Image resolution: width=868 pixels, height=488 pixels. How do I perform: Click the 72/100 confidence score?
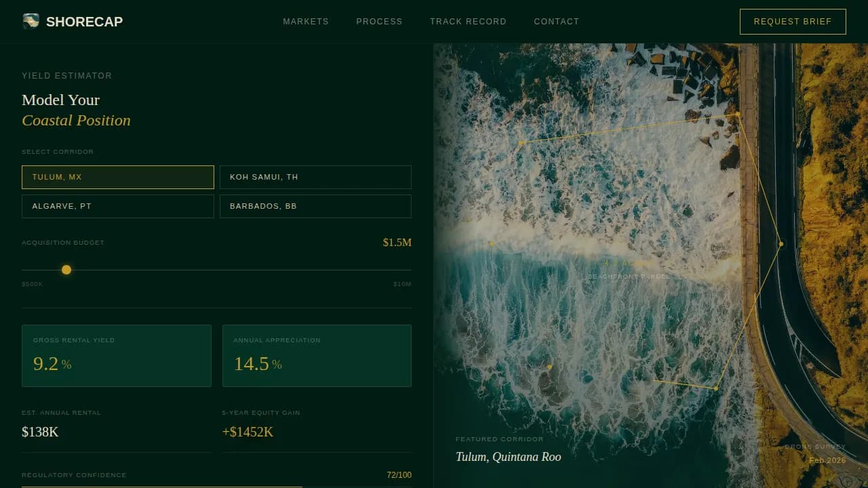point(399,474)
